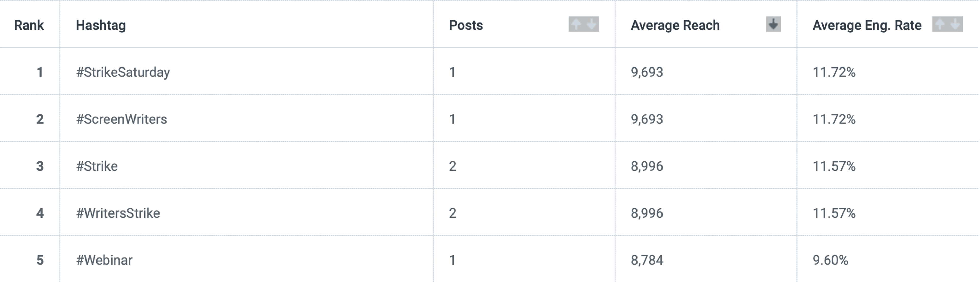The width and height of the screenshot is (980, 282).
Task: Select the 9,693 reach value for #StrikeSaturday
Action: pos(647,72)
